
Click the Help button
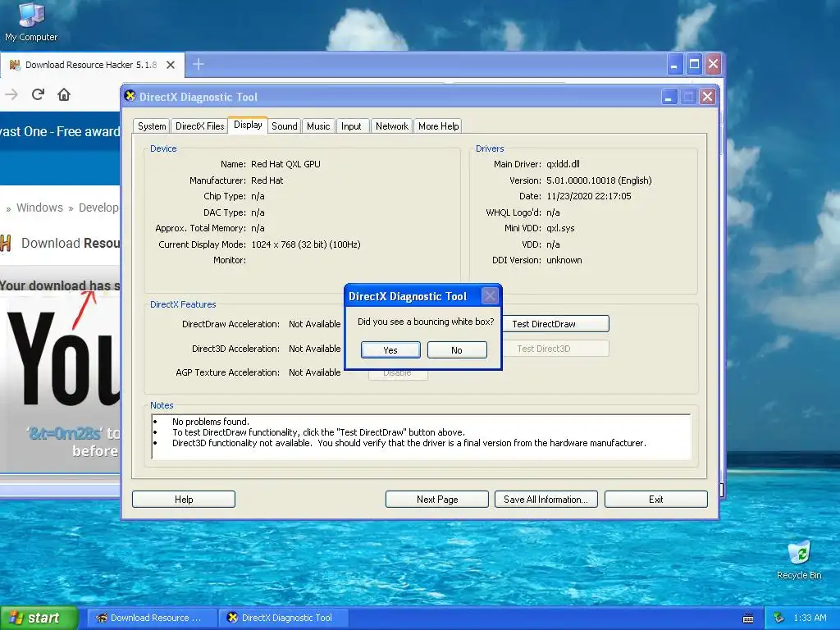tap(184, 499)
